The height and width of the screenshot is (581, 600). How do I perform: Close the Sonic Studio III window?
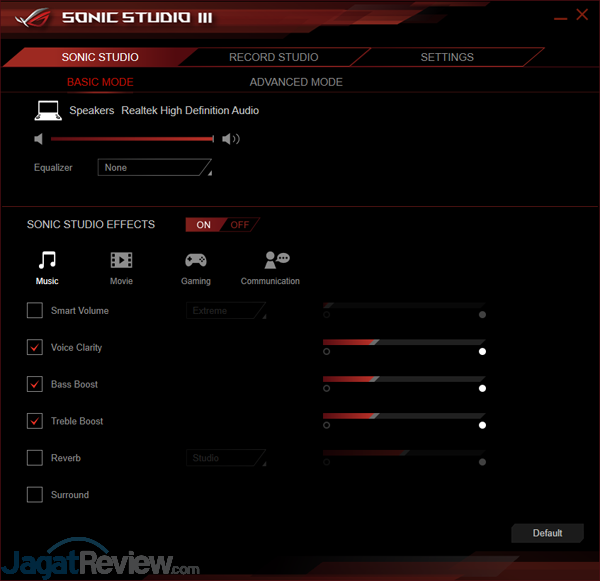pos(582,15)
